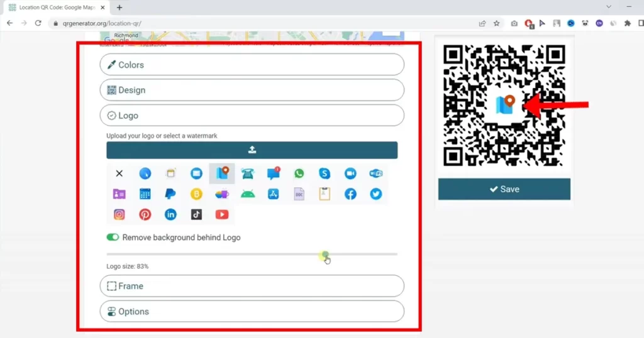
Task: Select the blue cursor-click watermark icon
Action: pos(145,173)
